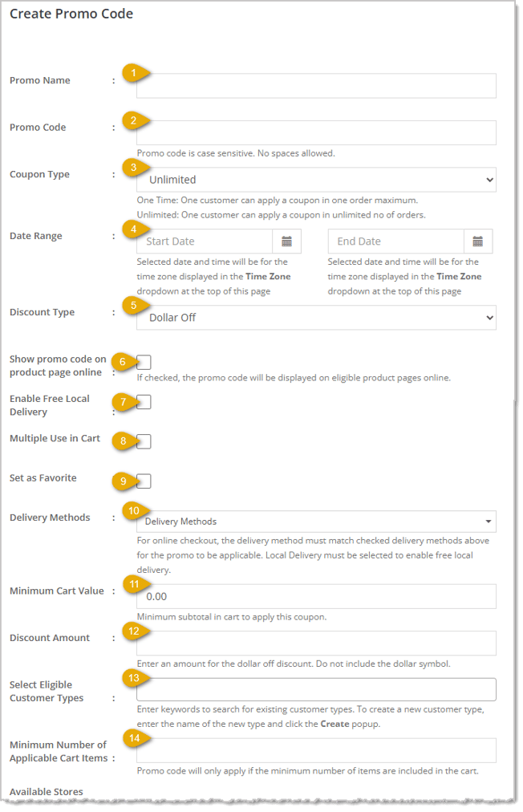523x812 pixels.
Task: Click the Delivery Methods label
Action: [x=50, y=518]
